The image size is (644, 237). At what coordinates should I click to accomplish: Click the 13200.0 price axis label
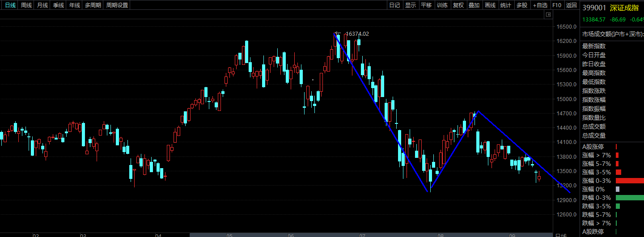pyautogui.click(x=566, y=186)
